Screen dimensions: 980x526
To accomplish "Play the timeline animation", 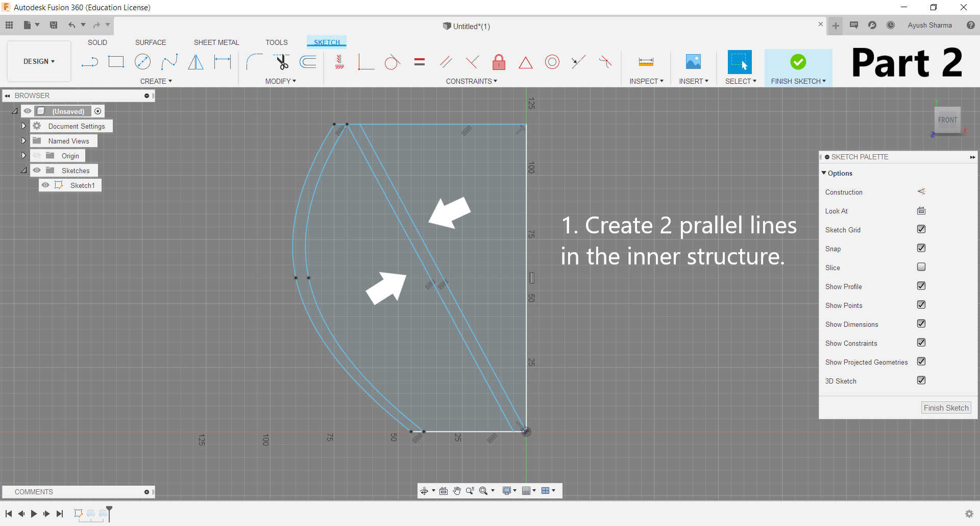I will tap(34, 514).
